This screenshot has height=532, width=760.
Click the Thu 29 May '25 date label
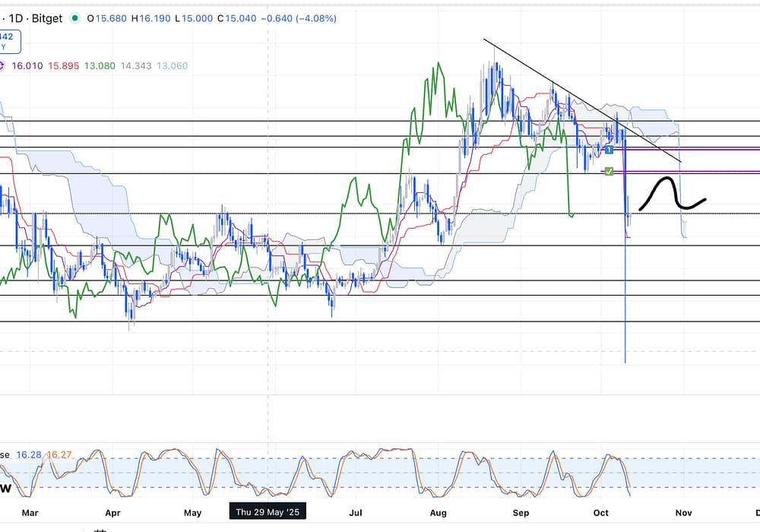[x=268, y=512]
